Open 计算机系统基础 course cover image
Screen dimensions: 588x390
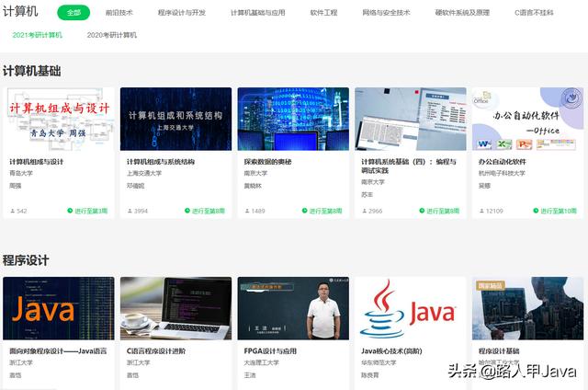[x=411, y=119]
